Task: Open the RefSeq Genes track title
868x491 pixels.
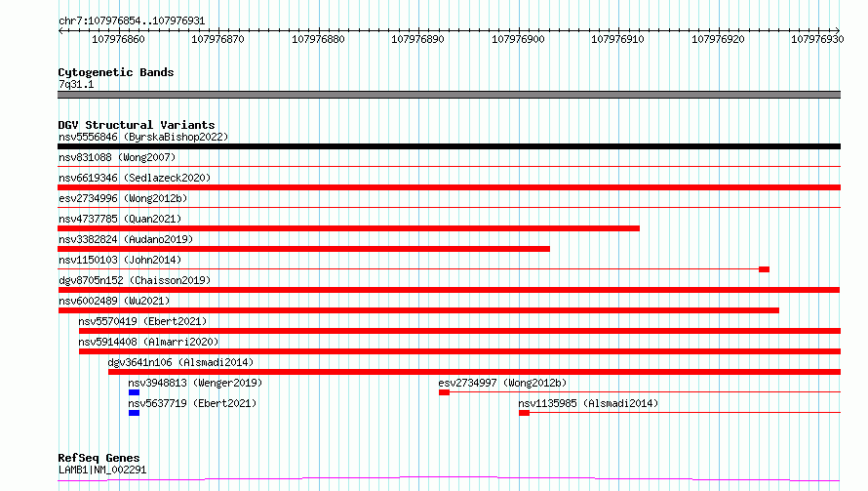Action: tap(99, 458)
